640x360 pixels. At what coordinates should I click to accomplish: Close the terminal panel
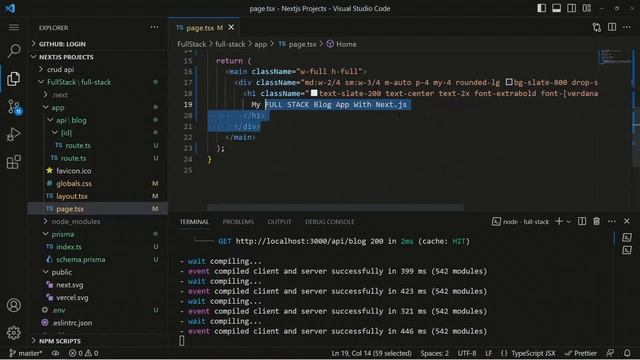click(x=627, y=221)
